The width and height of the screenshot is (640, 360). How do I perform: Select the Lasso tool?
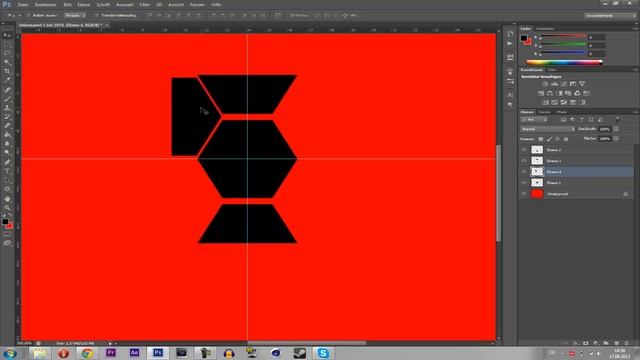click(x=7, y=53)
